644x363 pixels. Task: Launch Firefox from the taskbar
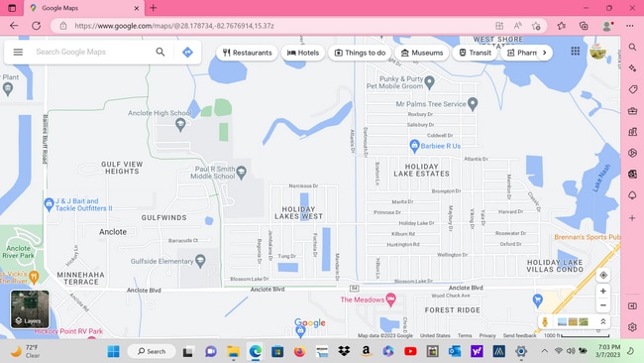point(299,351)
